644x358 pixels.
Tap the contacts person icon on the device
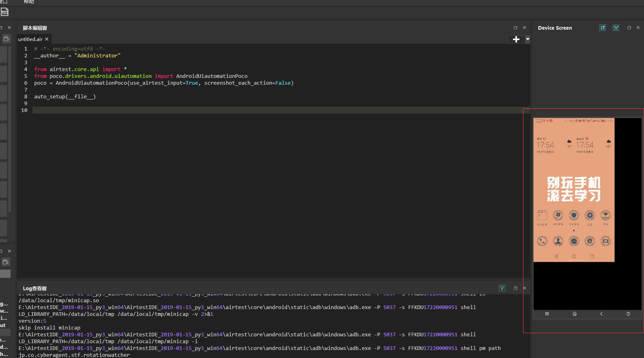pyautogui.click(x=558, y=241)
